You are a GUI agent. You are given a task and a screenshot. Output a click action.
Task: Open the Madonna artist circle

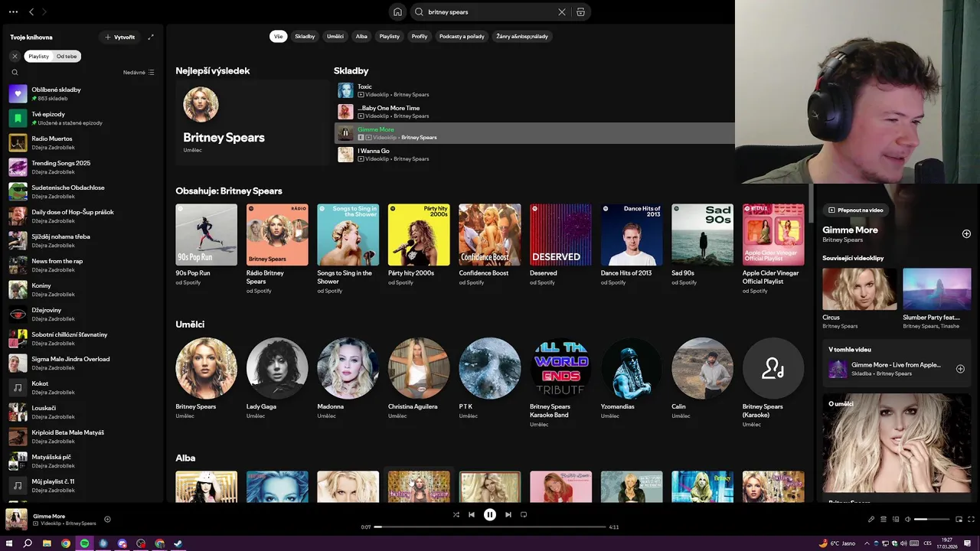[348, 368]
